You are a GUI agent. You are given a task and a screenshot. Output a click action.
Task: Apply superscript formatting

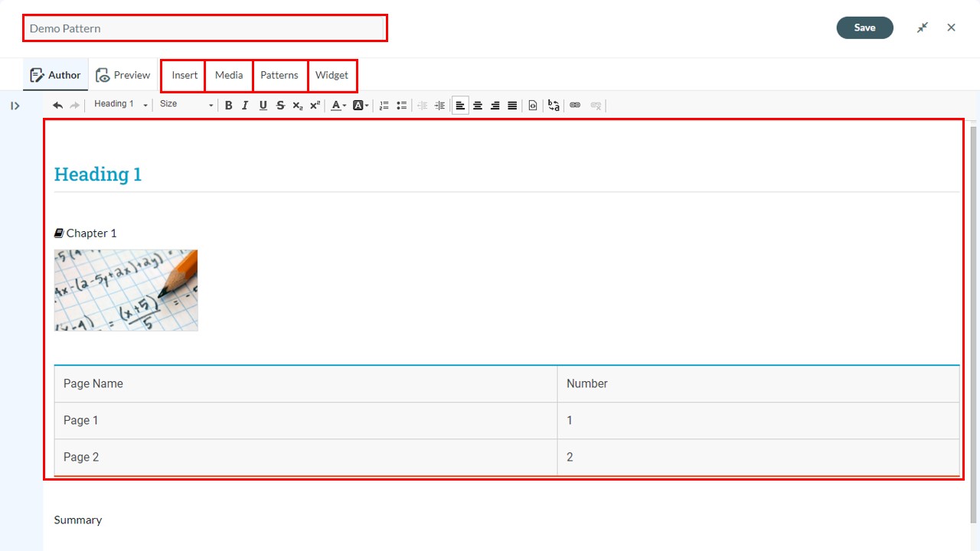(x=315, y=106)
